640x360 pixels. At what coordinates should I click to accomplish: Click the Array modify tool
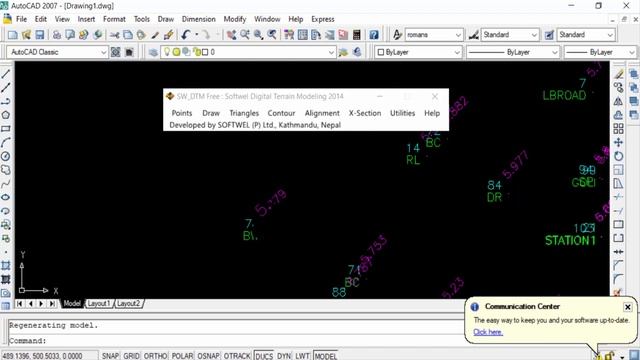[619, 129]
